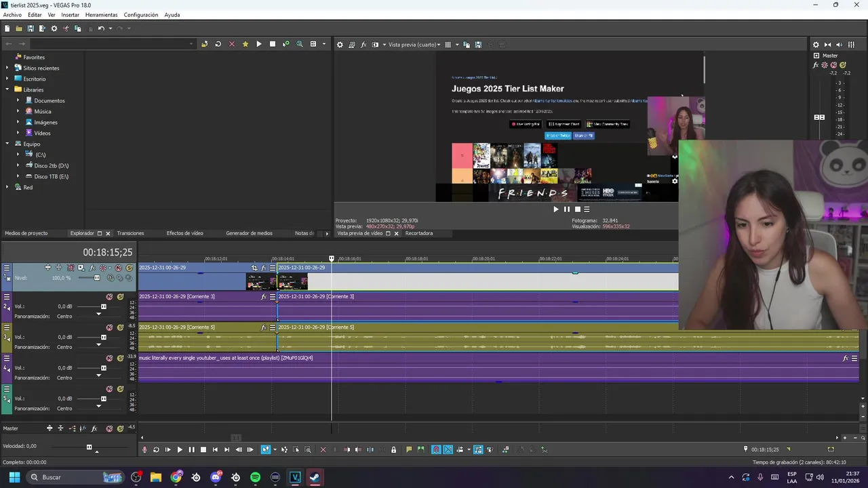Open the Explorer address path dropdown

coord(191,44)
